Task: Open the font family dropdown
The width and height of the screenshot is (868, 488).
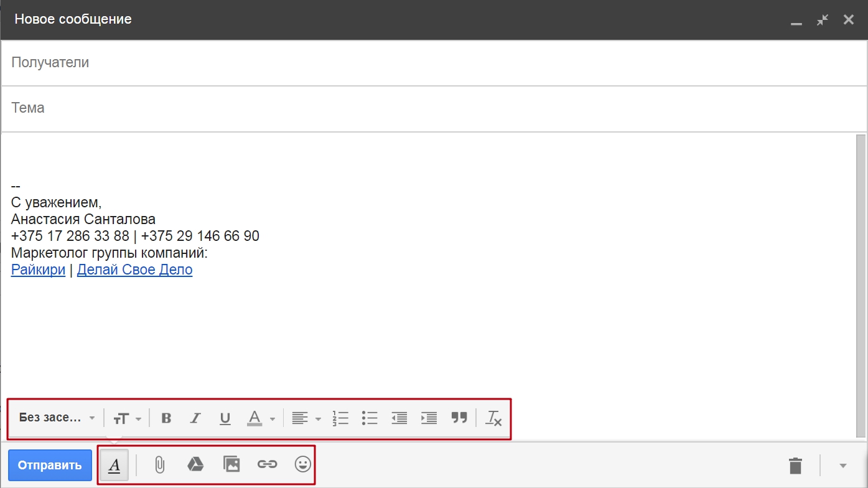Action: point(57,418)
